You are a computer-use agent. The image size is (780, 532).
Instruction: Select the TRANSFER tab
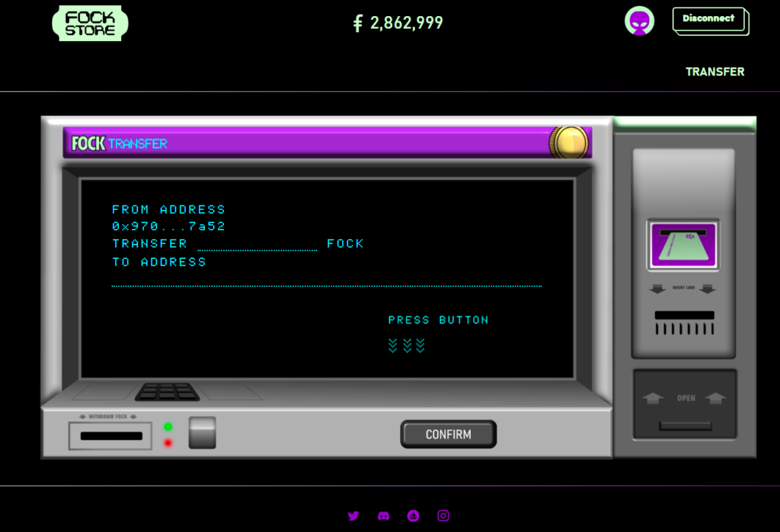coord(714,72)
